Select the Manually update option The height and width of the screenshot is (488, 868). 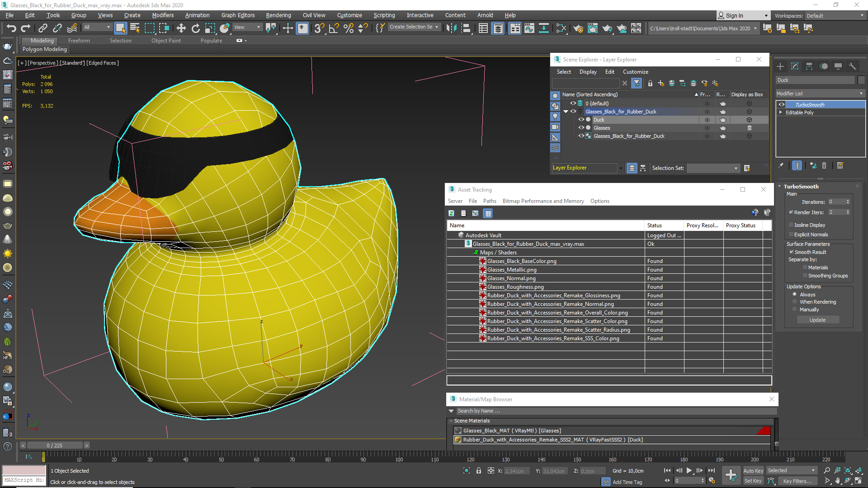[x=794, y=310]
